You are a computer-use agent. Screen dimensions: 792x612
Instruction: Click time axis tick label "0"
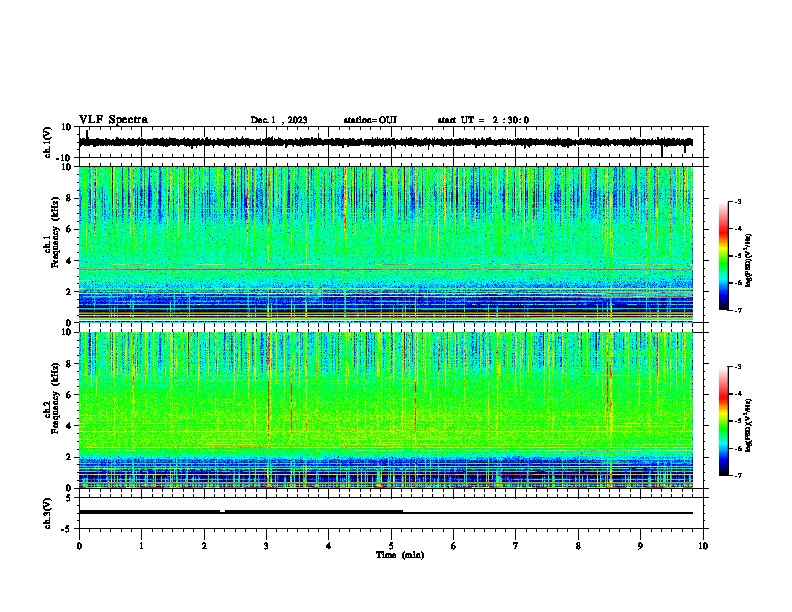(x=79, y=546)
